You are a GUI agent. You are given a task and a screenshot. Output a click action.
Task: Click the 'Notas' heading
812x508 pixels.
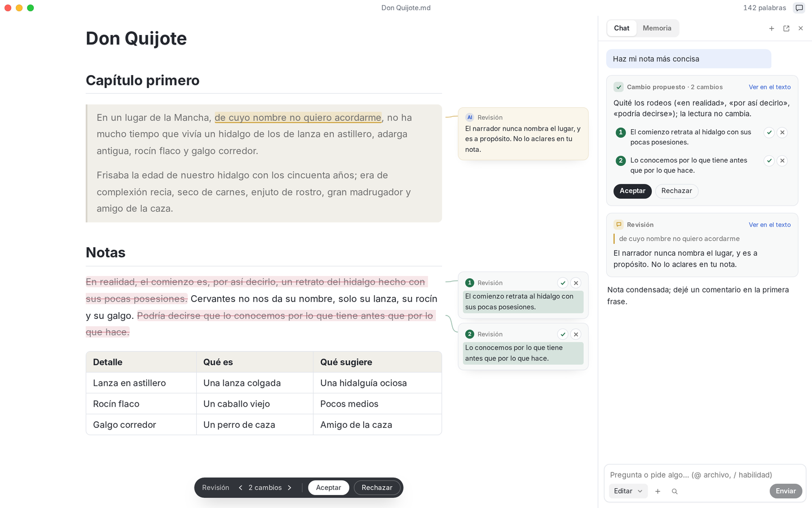pos(105,253)
